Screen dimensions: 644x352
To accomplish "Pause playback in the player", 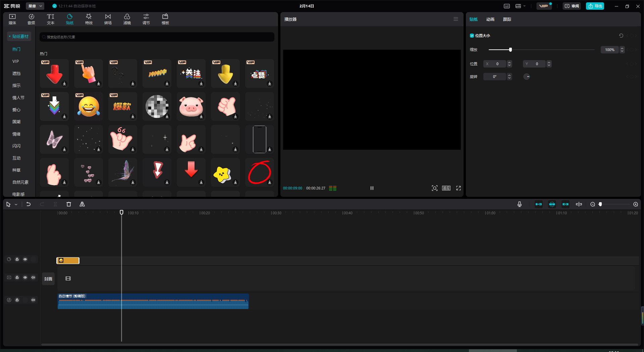I will click(x=372, y=188).
